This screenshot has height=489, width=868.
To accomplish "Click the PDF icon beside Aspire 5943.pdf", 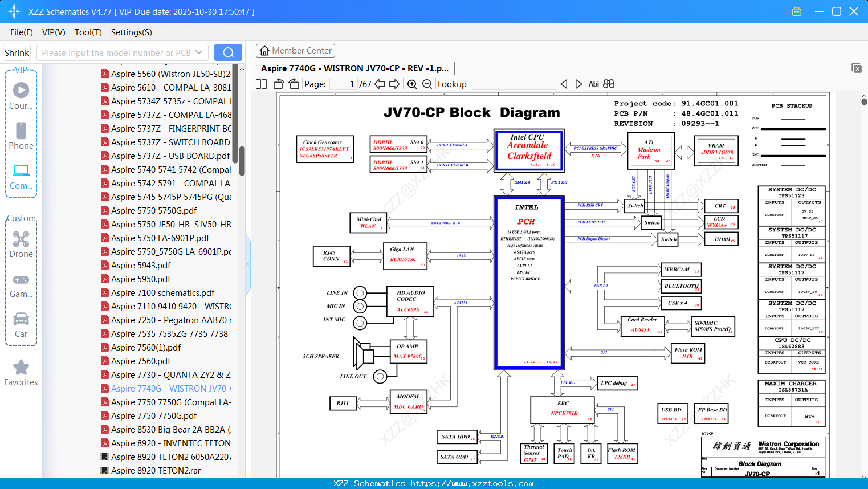I will click(105, 265).
